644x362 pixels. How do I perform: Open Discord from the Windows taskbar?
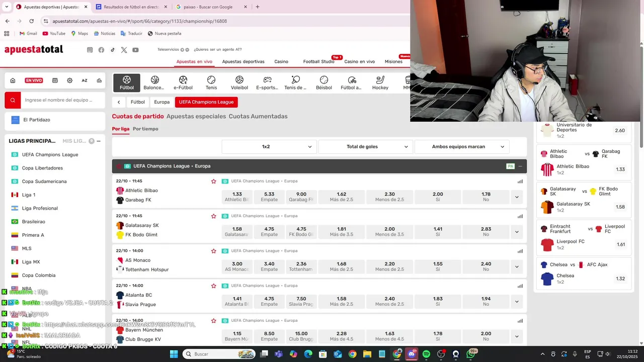click(x=412, y=354)
